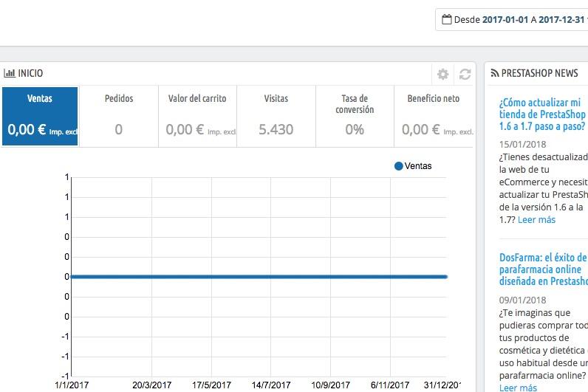Click the calendar icon in date range
The image size is (588, 392).
point(446,20)
